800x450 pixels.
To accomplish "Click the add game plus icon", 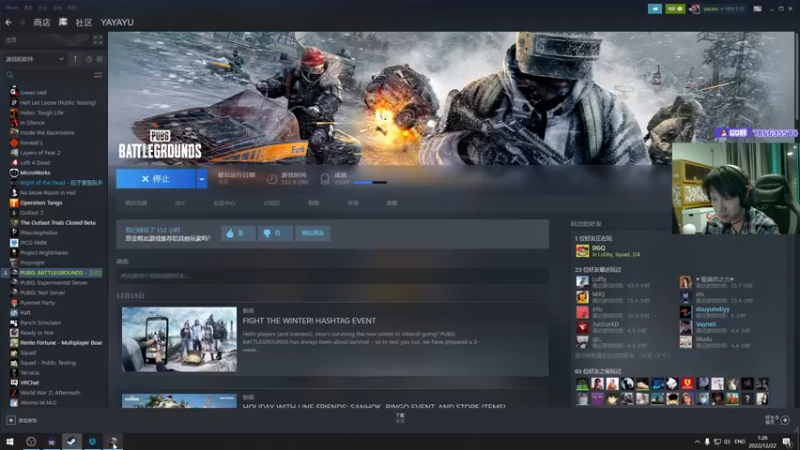I will (x=11, y=420).
